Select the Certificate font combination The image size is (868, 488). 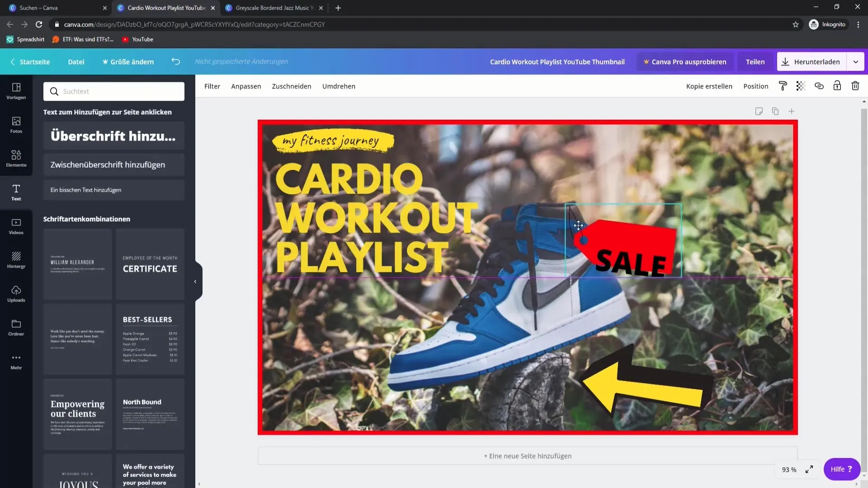pos(150,264)
